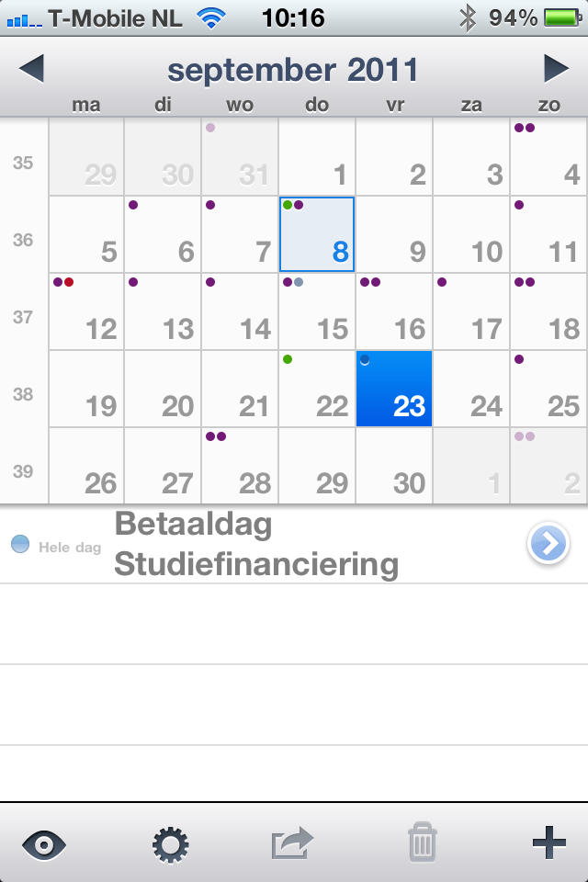Tap the blue calendar color dot beside Hele dag
The image size is (588, 882).
point(20,545)
